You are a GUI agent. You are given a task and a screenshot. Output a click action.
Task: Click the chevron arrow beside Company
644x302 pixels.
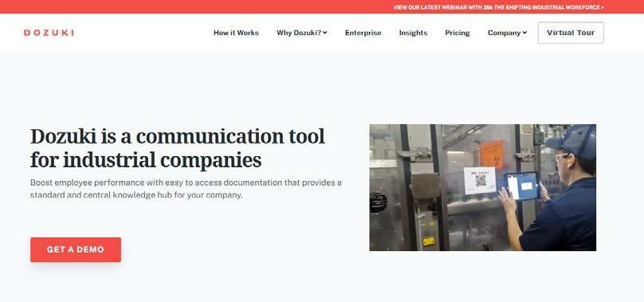pos(524,33)
